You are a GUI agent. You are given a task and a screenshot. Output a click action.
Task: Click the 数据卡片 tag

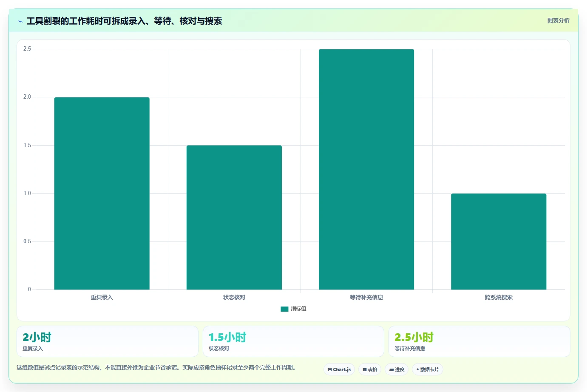[x=428, y=369]
